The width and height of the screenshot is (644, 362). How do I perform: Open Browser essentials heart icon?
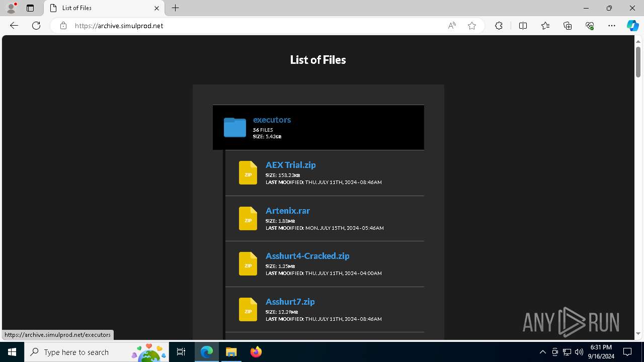(x=590, y=26)
